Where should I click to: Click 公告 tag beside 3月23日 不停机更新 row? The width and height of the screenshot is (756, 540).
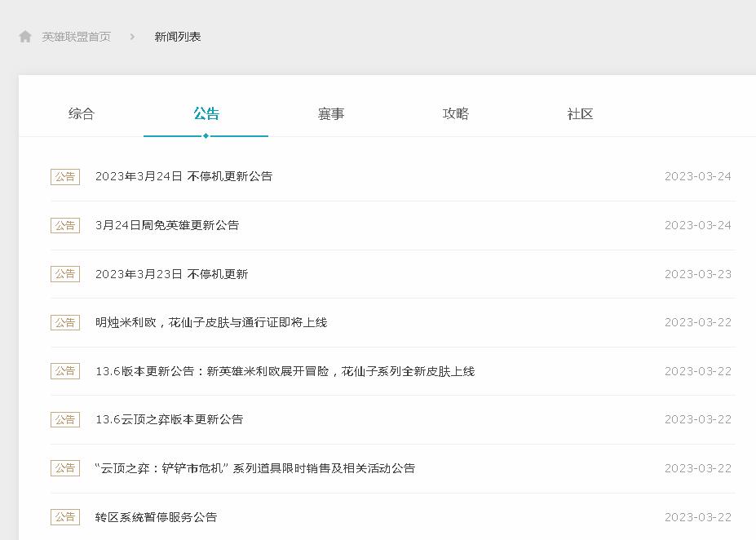click(x=65, y=274)
